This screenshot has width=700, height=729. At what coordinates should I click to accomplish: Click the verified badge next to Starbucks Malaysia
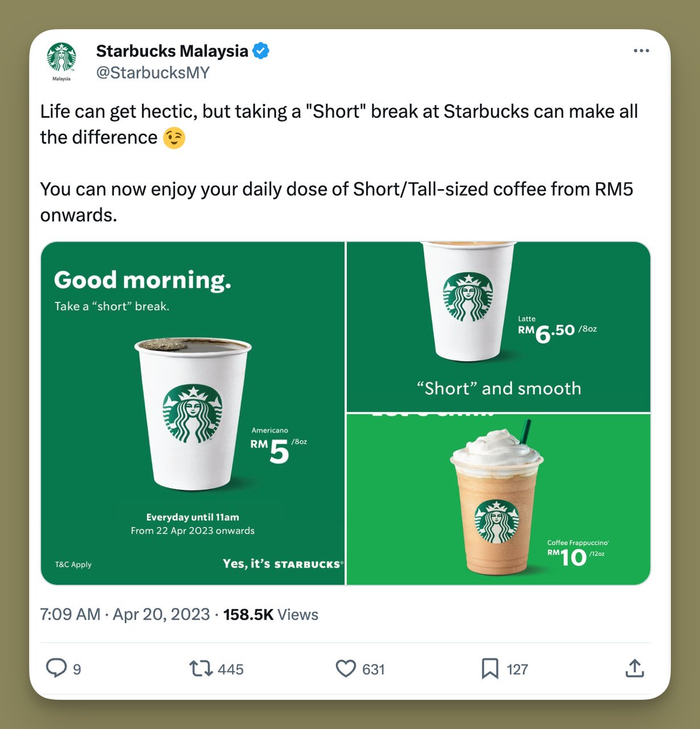click(261, 51)
